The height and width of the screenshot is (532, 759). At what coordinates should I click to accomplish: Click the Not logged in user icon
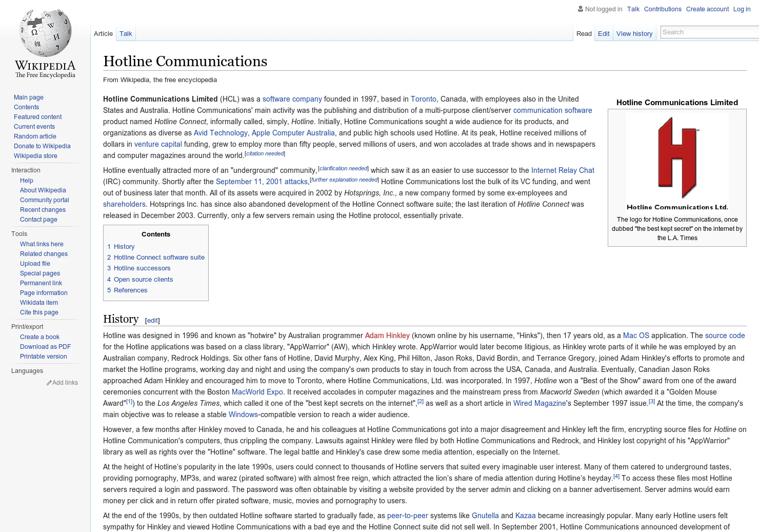click(581, 9)
